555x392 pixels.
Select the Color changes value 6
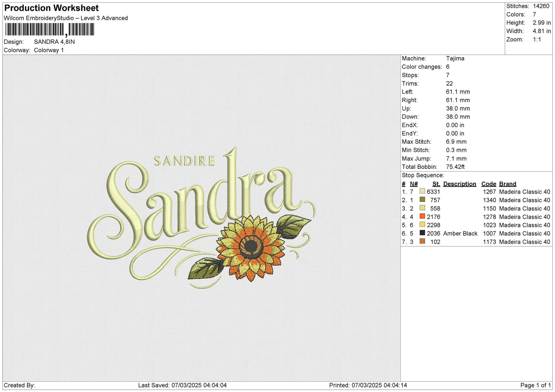tap(447, 67)
